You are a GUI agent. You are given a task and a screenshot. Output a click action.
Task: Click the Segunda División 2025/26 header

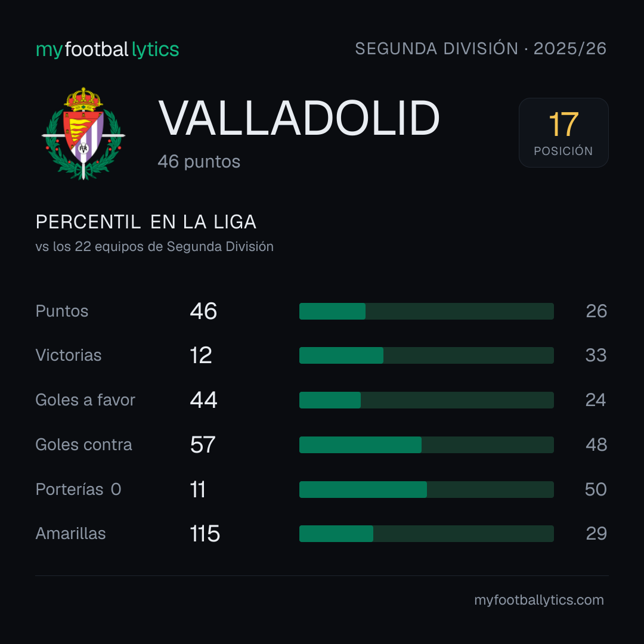coord(481,49)
